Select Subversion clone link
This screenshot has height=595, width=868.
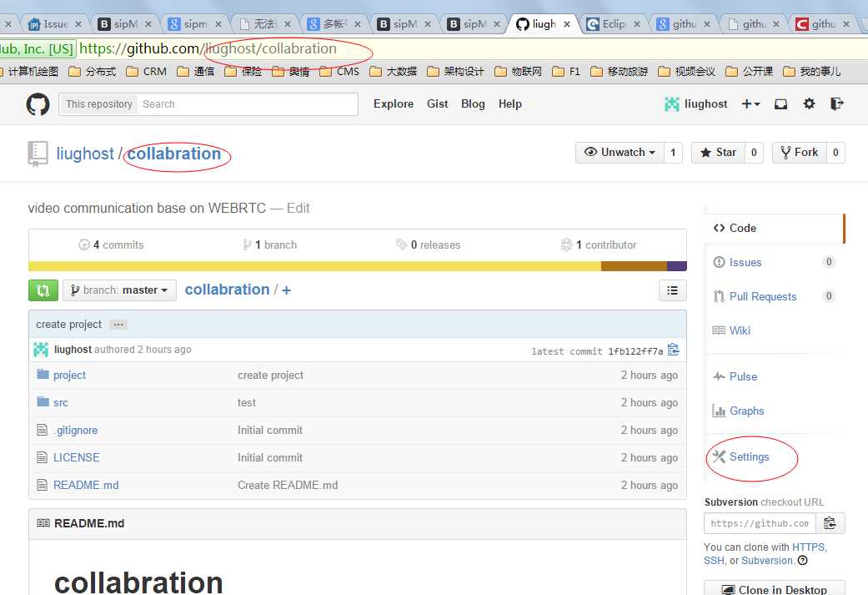tap(767, 561)
